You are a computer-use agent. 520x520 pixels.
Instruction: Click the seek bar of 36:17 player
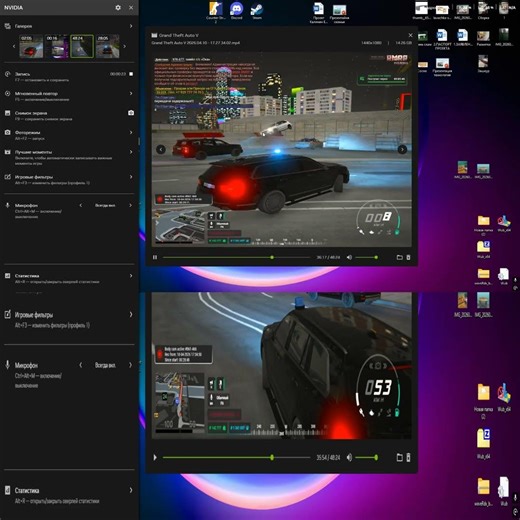(x=236, y=257)
